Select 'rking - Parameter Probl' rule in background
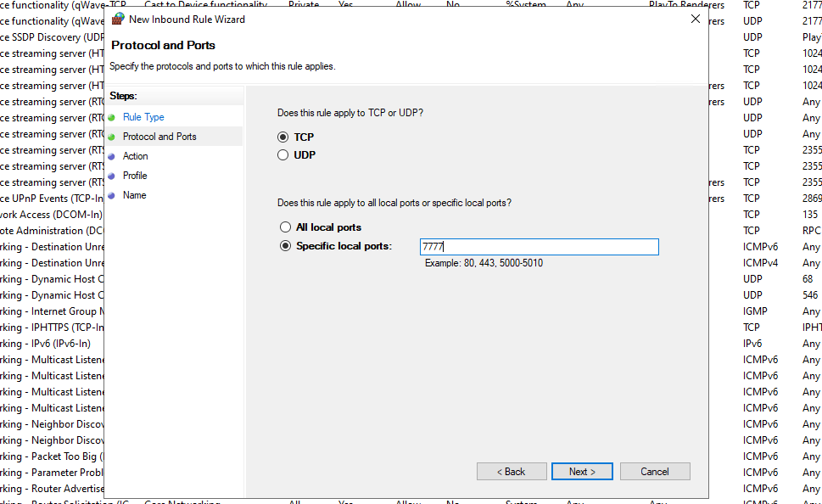The image size is (822, 504). [x=52, y=473]
